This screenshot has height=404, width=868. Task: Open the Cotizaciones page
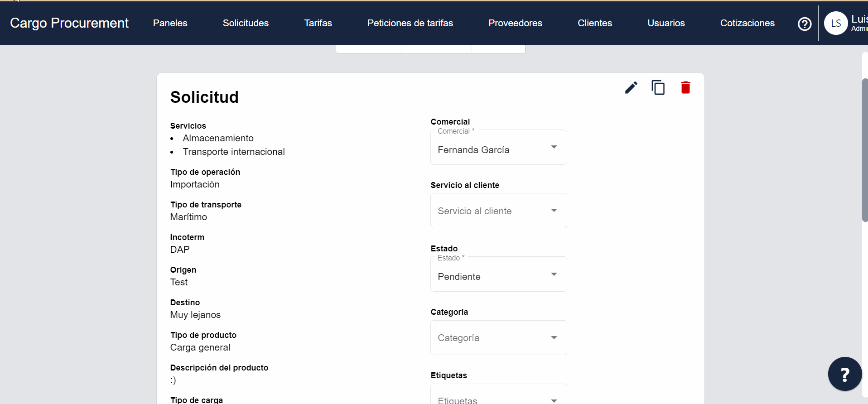(x=747, y=23)
